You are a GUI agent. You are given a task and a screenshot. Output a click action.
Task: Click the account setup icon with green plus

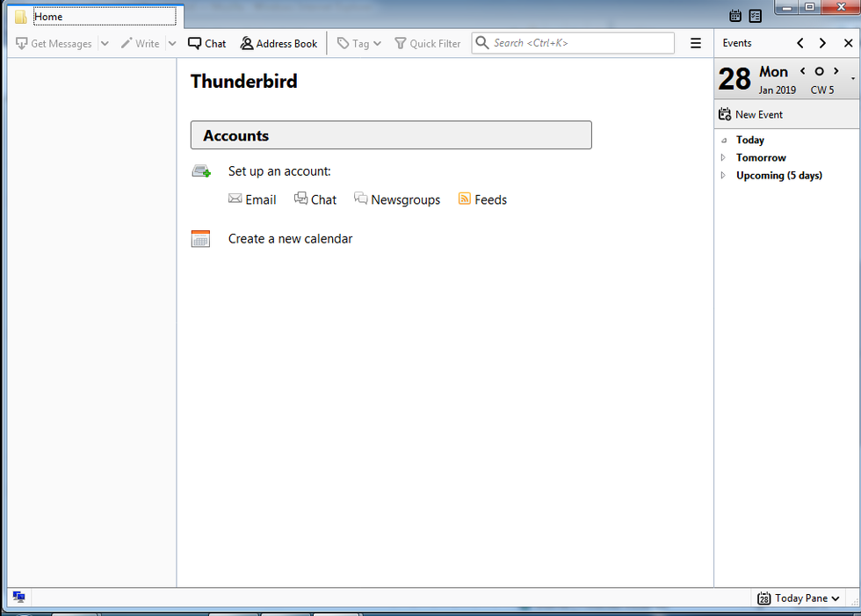click(x=201, y=171)
